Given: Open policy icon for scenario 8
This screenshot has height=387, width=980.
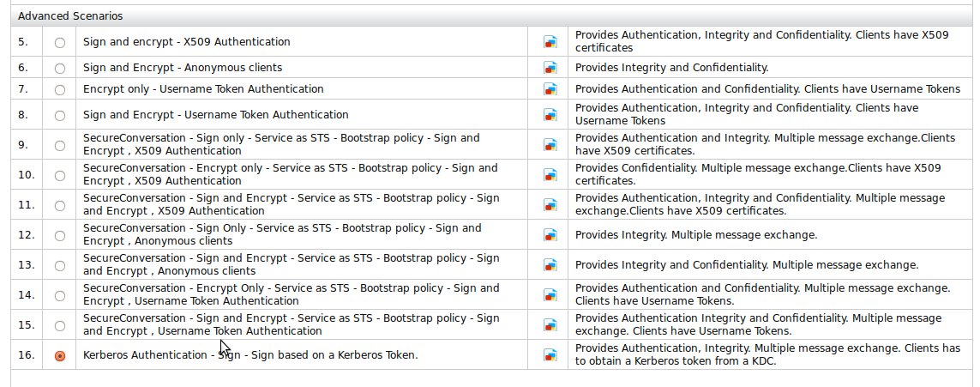Looking at the screenshot, I should [x=550, y=115].
